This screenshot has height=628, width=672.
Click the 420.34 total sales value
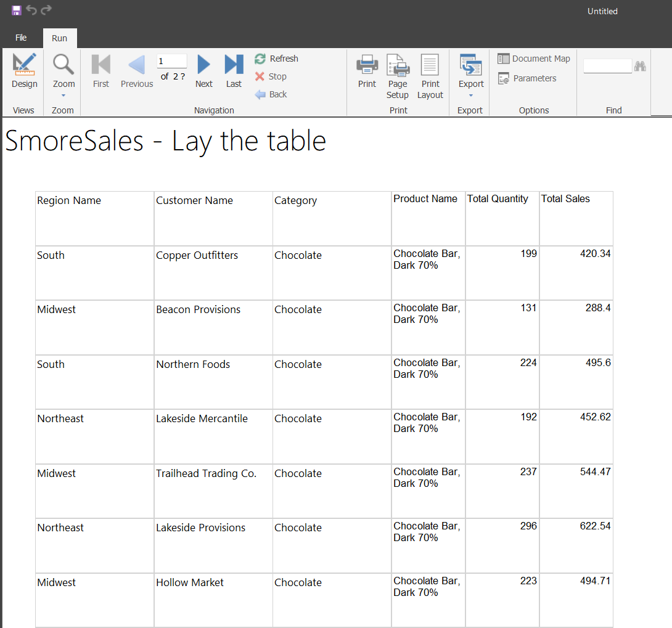click(596, 253)
